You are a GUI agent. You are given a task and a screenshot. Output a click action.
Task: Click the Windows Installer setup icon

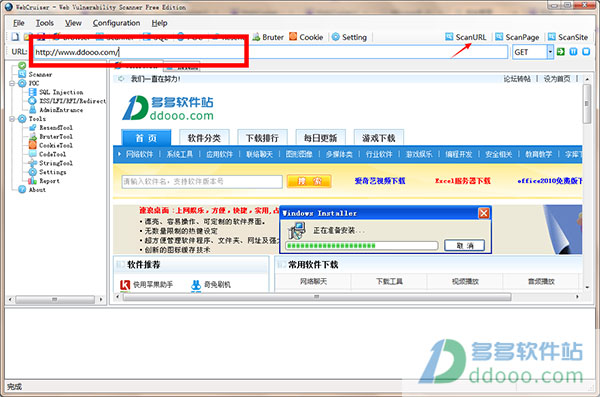tap(297, 230)
